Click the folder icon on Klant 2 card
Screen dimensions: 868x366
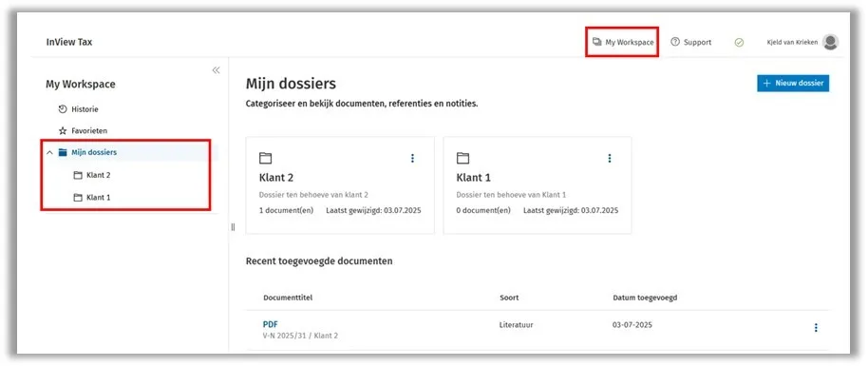pyautogui.click(x=266, y=159)
